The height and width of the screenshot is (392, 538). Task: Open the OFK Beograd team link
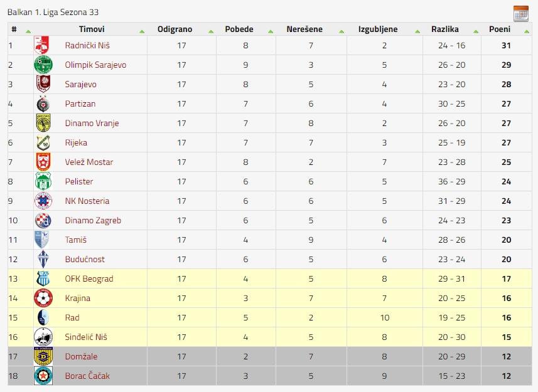coord(89,279)
